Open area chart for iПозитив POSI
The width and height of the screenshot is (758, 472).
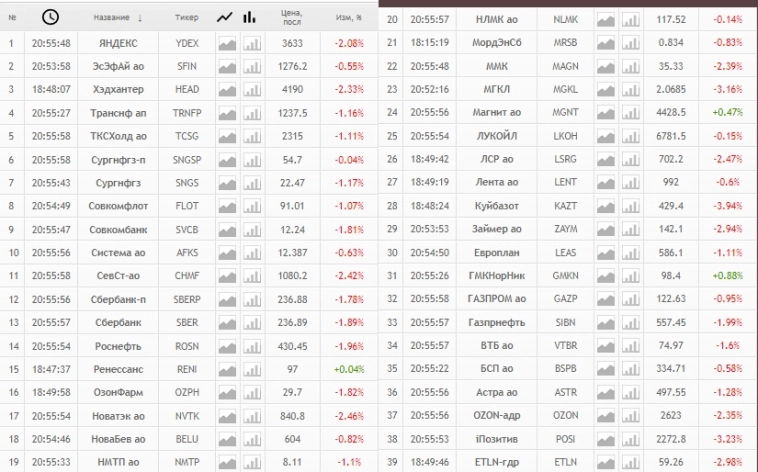click(x=606, y=439)
